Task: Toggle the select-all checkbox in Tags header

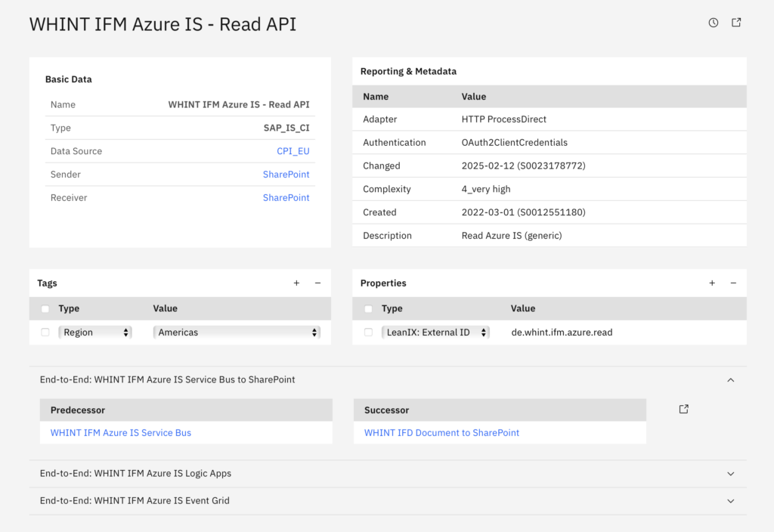Action: pos(45,309)
